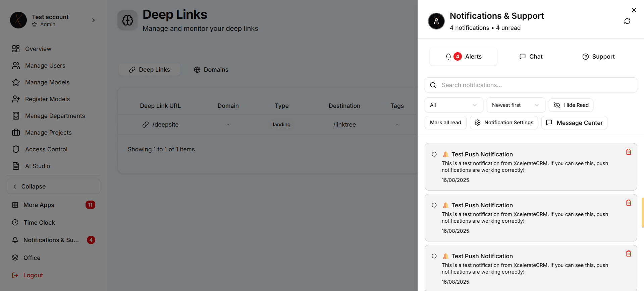Click the Manage Projects briefcase icon
The width and height of the screenshot is (644, 291).
point(16,133)
